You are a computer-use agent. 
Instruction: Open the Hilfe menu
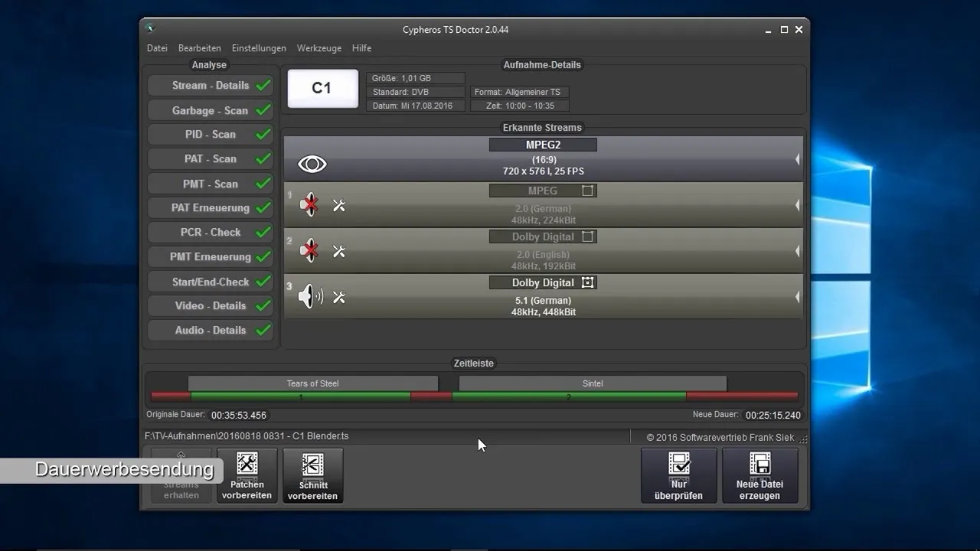pos(361,48)
